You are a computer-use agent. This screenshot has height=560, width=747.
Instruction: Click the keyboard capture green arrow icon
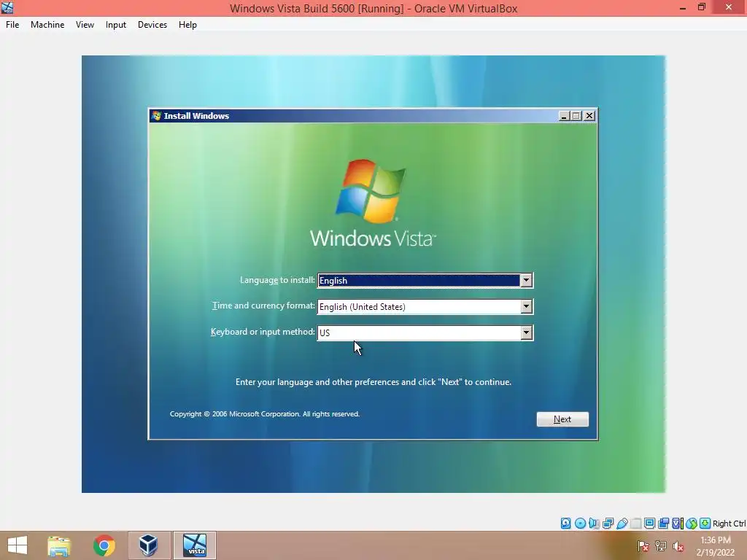pyautogui.click(x=705, y=524)
